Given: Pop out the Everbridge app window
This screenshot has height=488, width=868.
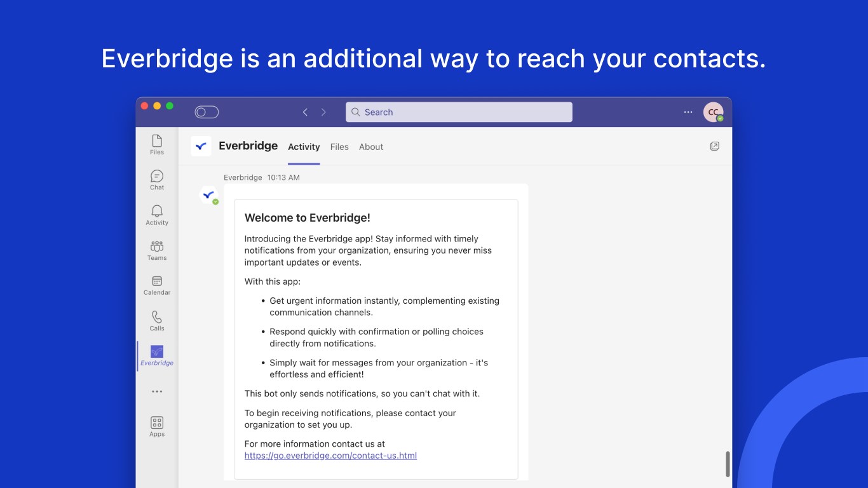Looking at the screenshot, I should pos(715,146).
